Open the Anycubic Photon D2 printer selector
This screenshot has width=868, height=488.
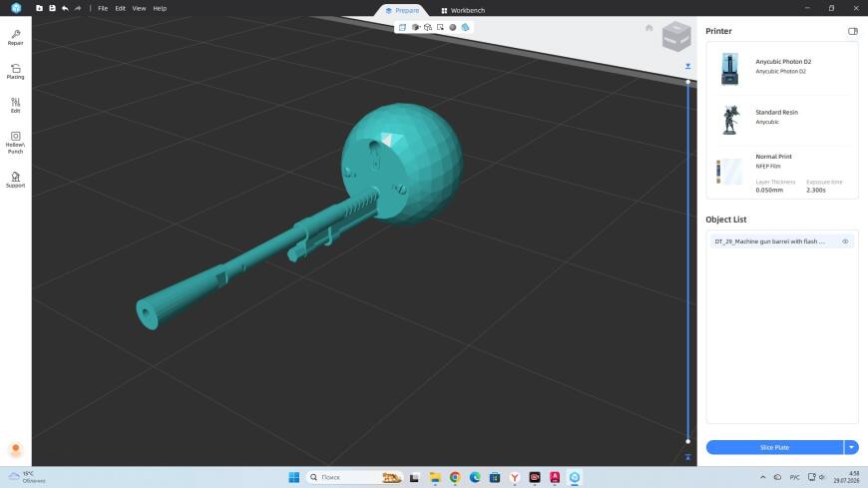click(x=782, y=68)
